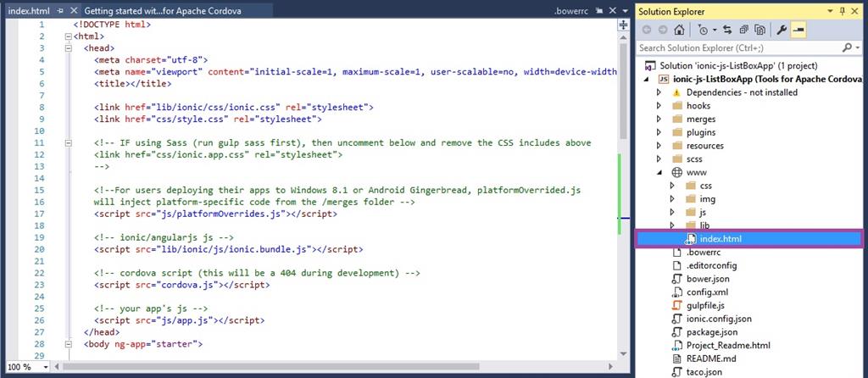Click the Solution Explorer auto-hide pin
Image resolution: width=868 pixels, height=378 pixels.
pos(842,11)
